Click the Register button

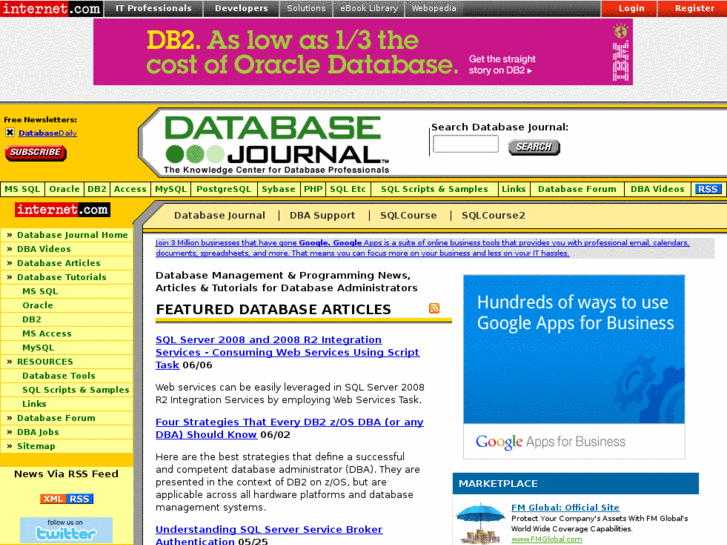coord(694,8)
